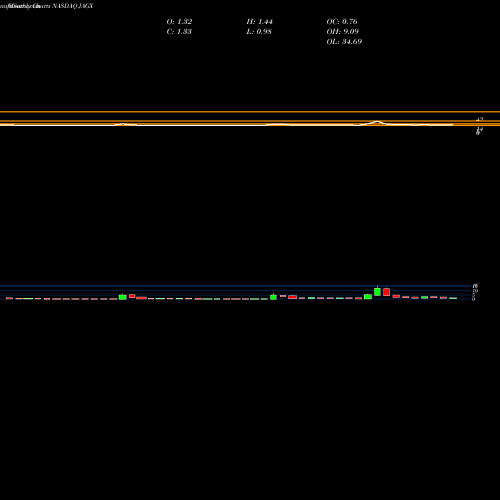This screenshot has height=500, width=500.
Task: Select the OC: 0.76 reading
Action: [342, 22]
